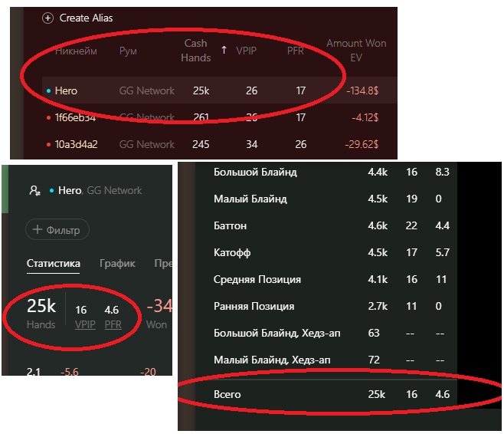This screenshot has height=434, width=504.
Task: Click the blue dot beside Hero row
Action: [x=48, y=91]
